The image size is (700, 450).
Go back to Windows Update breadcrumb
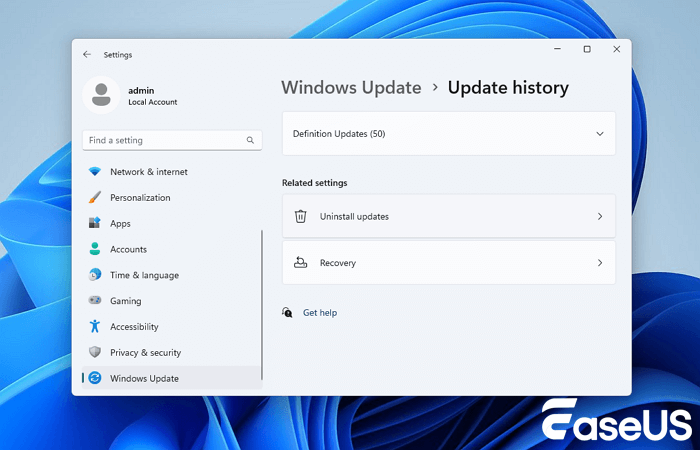coord(351,88)
